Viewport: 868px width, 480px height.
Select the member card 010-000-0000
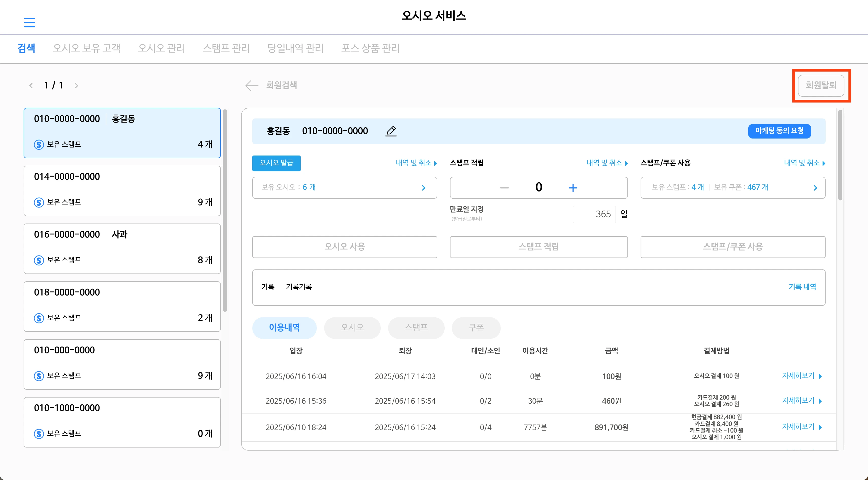coord(122,365)
